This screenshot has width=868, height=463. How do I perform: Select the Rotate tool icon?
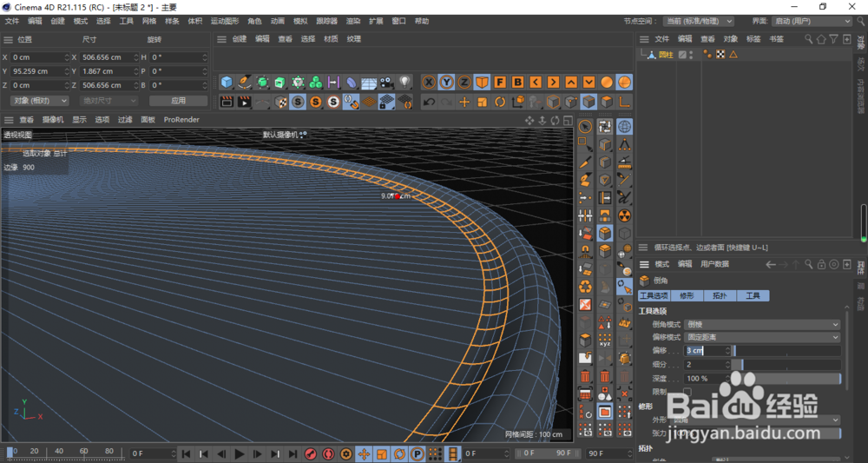click(500, 102)
